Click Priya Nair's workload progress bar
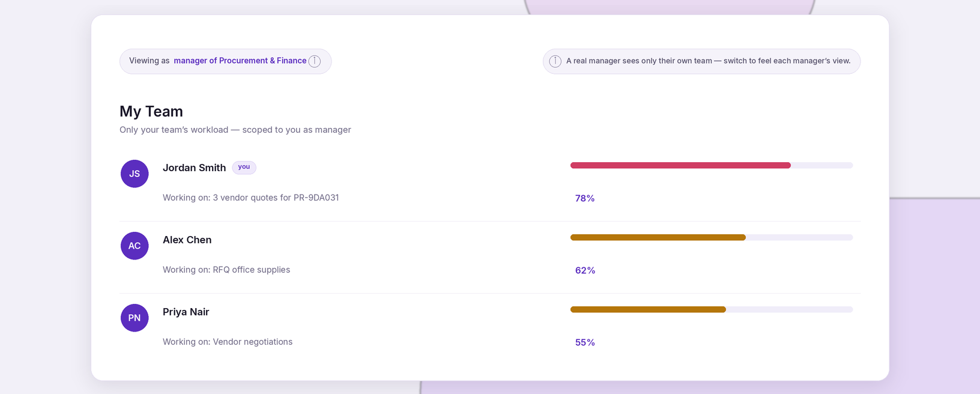Viewport: 980px width, 394px height. coord(712,309)
